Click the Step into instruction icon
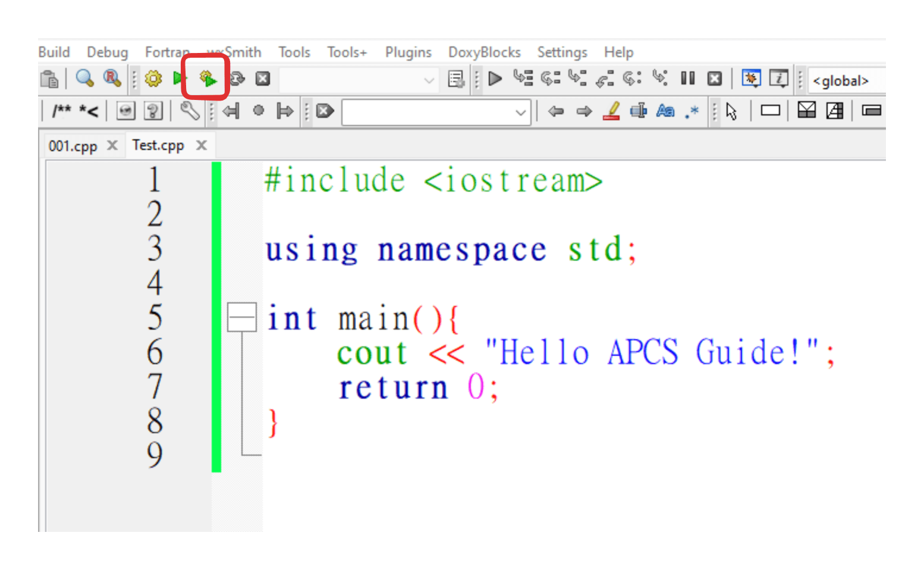 tap(660, 78)
